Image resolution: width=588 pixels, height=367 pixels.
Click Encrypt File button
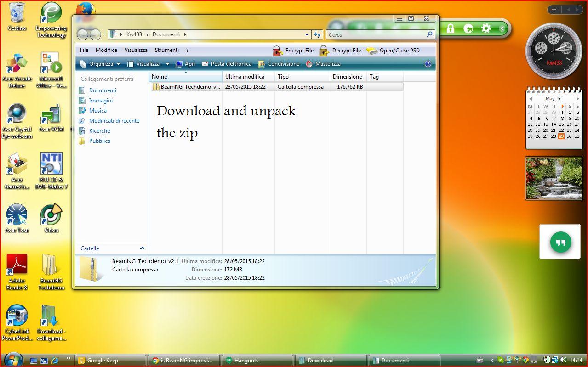click(x=293, y=51)
